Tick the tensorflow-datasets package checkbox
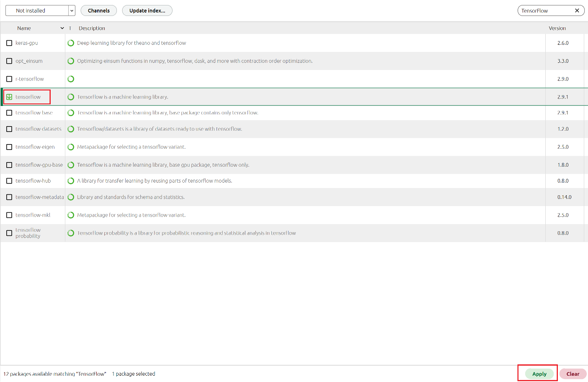The width and height of the screenshot is (588, 382). point(9,129)
